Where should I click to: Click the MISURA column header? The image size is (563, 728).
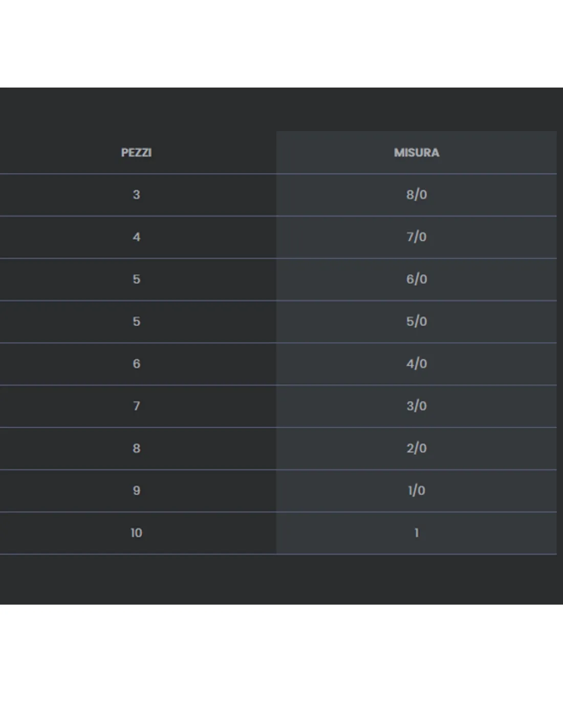tap(417, 153)
